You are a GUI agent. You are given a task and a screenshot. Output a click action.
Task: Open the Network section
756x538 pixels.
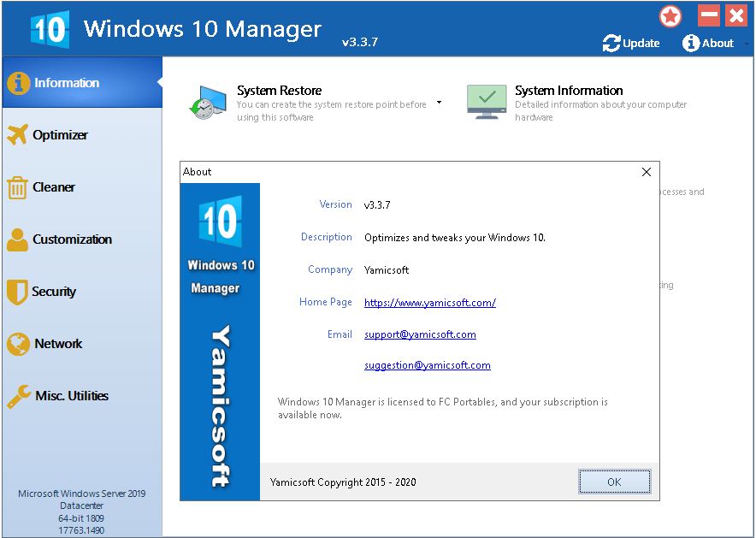pos(82,344)
